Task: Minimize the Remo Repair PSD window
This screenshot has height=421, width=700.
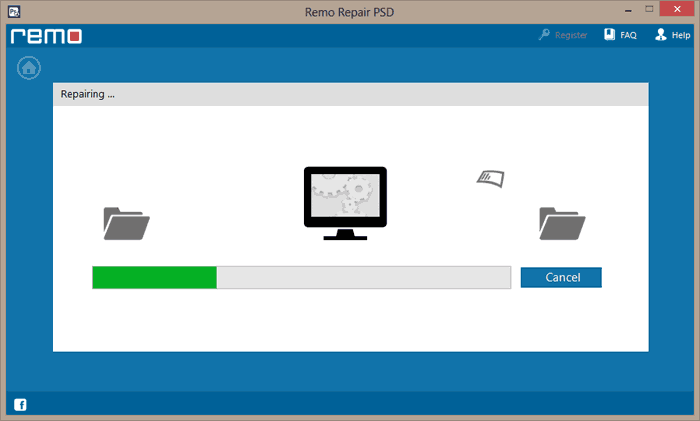Action: tap(628, 9)
